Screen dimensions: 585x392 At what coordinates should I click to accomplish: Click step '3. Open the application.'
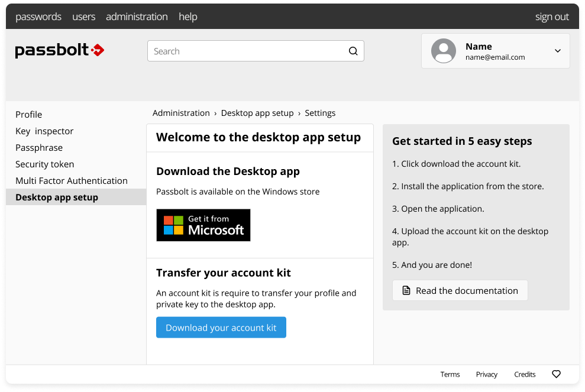(438, 209)
